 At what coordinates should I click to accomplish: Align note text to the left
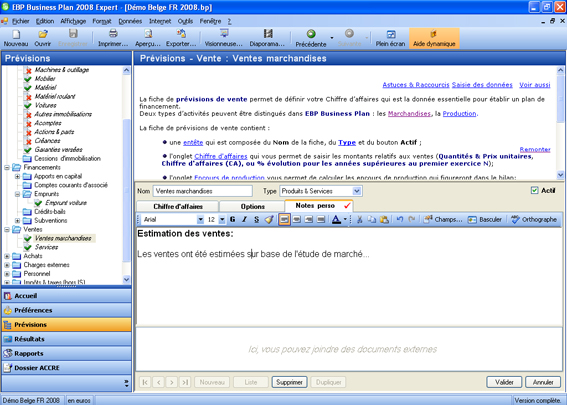(284, 219)
